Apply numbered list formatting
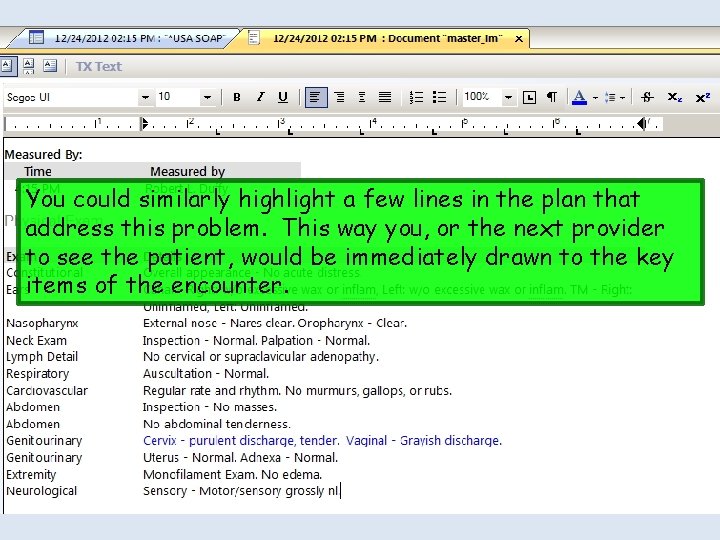Viewport: 720px width, 540px height. pyautogui.click(x=416, y=97)
